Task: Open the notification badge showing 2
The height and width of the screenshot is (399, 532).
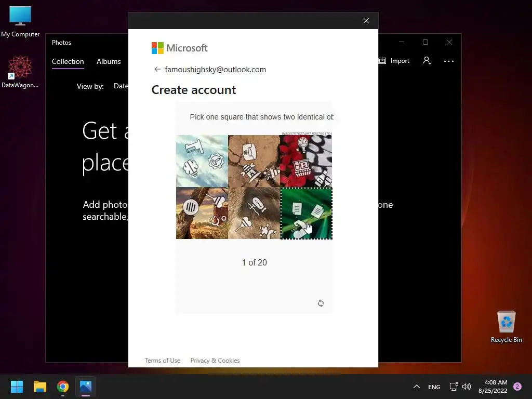Action: click(517, 387)
